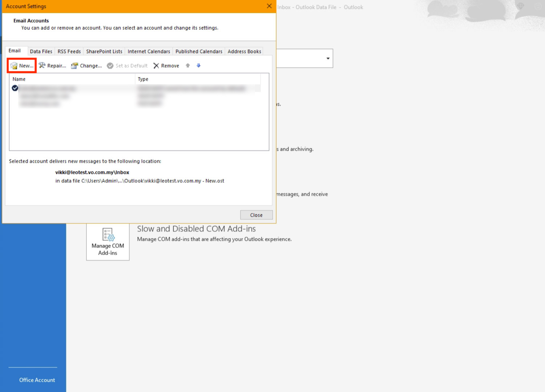Move account up with gray arrow
Viewport: 545px width, 392px height.
coord(188,66)
